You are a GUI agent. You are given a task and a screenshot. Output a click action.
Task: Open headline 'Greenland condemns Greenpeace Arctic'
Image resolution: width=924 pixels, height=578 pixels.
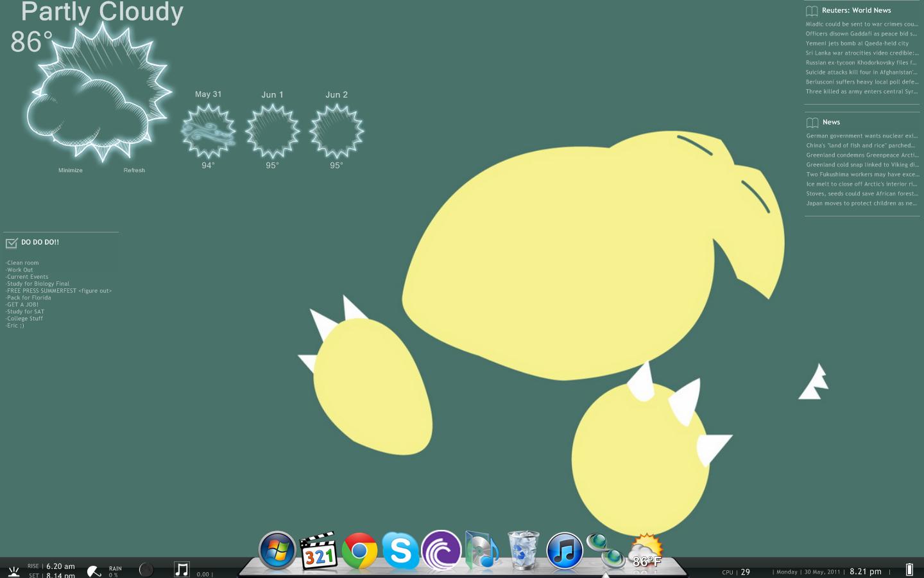click(x=862, y=155)
